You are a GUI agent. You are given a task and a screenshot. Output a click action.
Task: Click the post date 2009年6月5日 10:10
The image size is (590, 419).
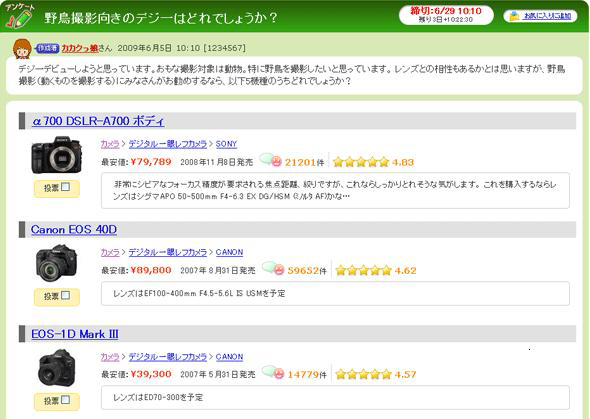pos(158,48)
